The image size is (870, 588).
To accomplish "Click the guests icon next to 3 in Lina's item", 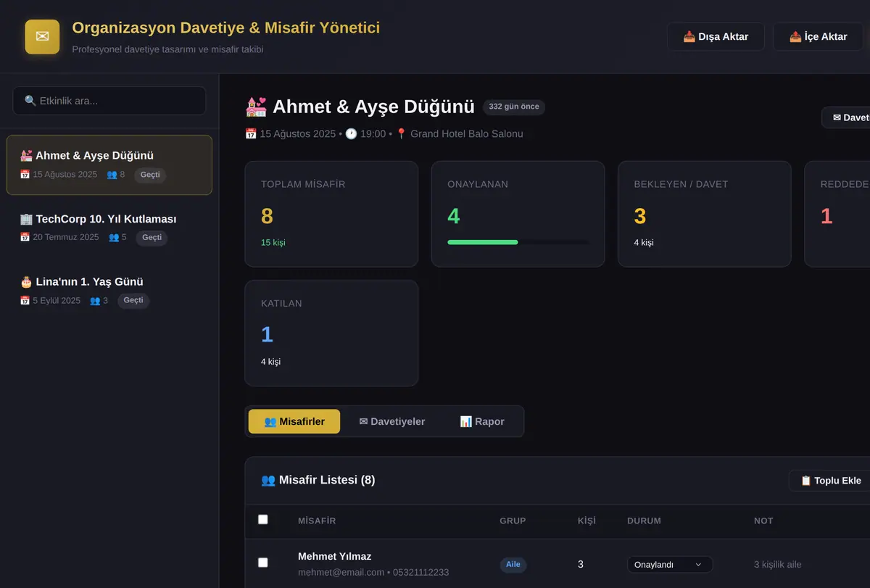I will click(x=95, y=300).
